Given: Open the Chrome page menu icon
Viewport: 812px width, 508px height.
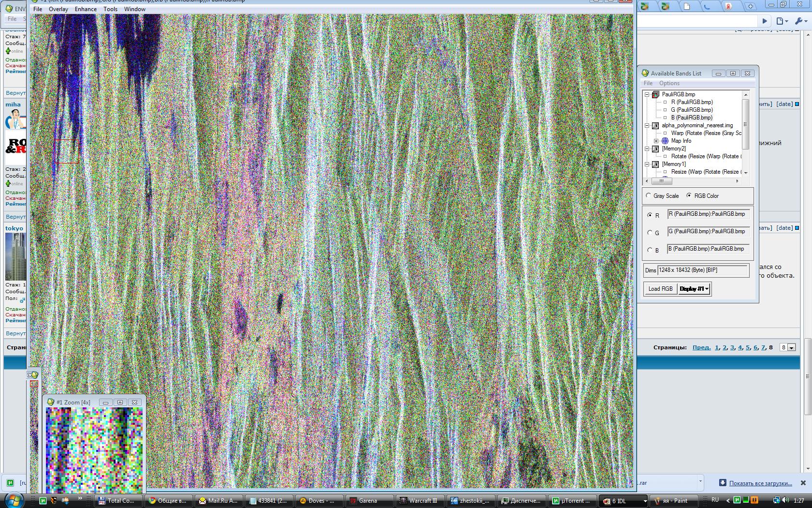Looking at the screenshot, I should point(781,21).
